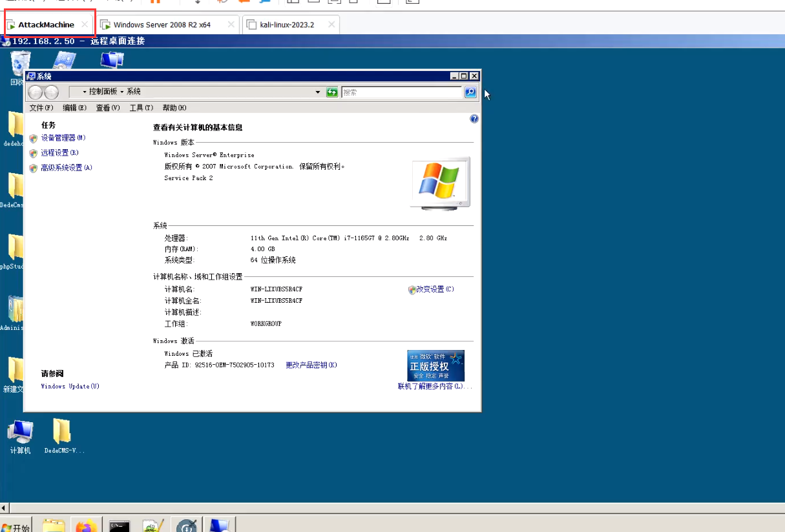Click the 更改产品密钥(K) link
Screen dimensions: 785x532
click(311, 365)
